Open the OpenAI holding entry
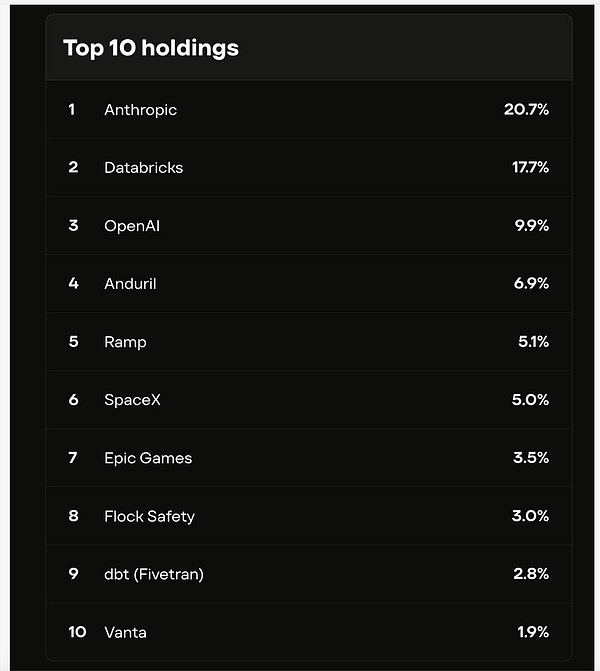 pyautogui.click(x=132, y=226)
